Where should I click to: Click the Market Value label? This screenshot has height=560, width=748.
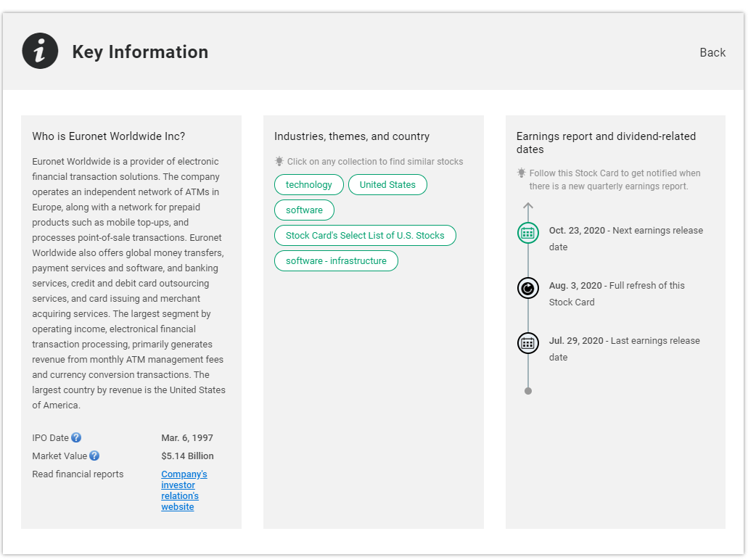59,456
